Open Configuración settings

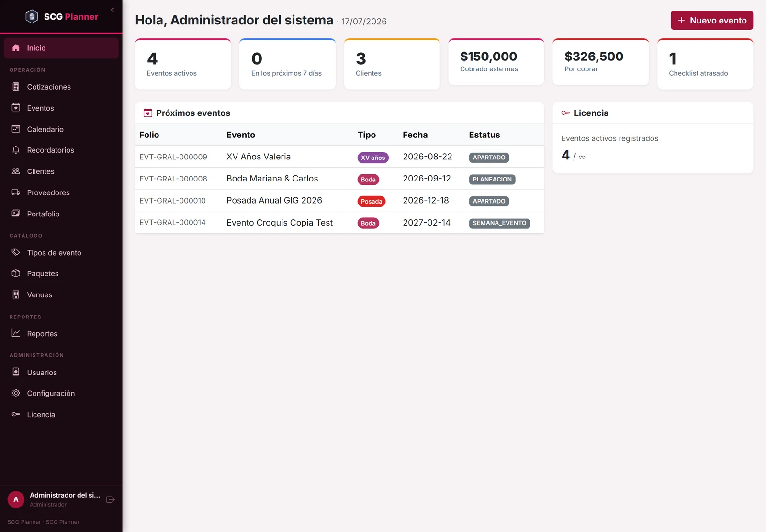click(61, 393)
